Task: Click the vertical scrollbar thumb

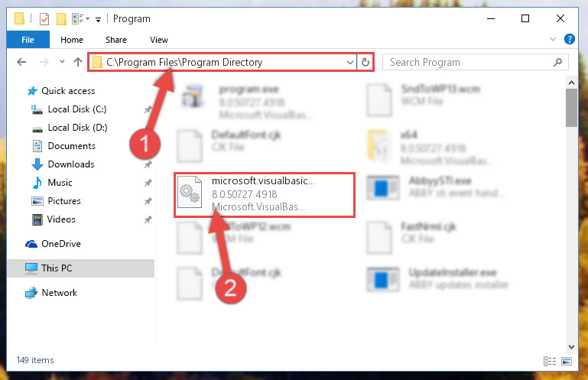Action: point(571,108)
